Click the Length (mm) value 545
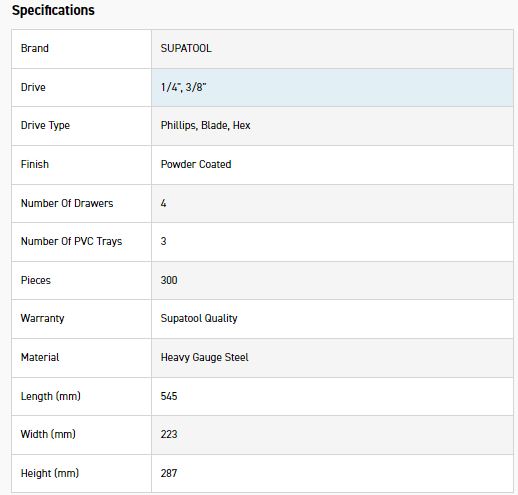This screenshot has height=495, width=518. [169, 396]
